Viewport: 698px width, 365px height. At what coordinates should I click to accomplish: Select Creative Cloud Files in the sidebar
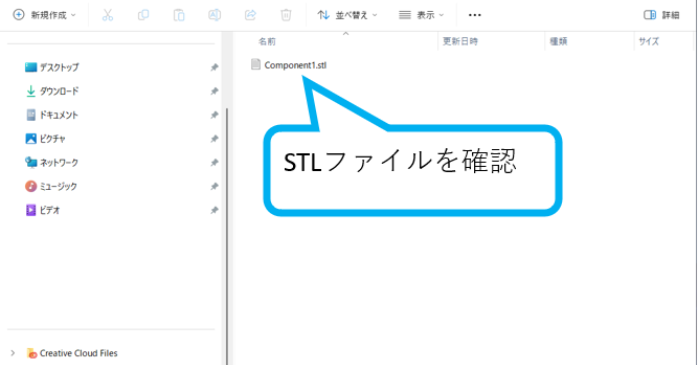coord(72,353)
